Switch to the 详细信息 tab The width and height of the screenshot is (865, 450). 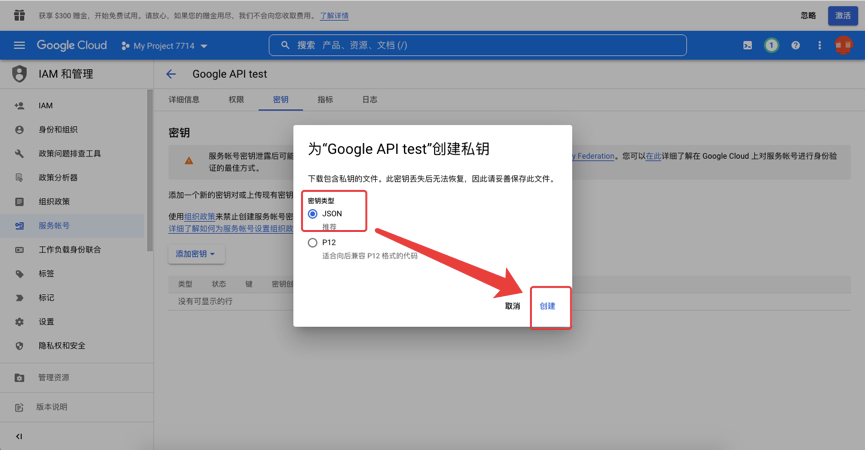click(184, 99)
